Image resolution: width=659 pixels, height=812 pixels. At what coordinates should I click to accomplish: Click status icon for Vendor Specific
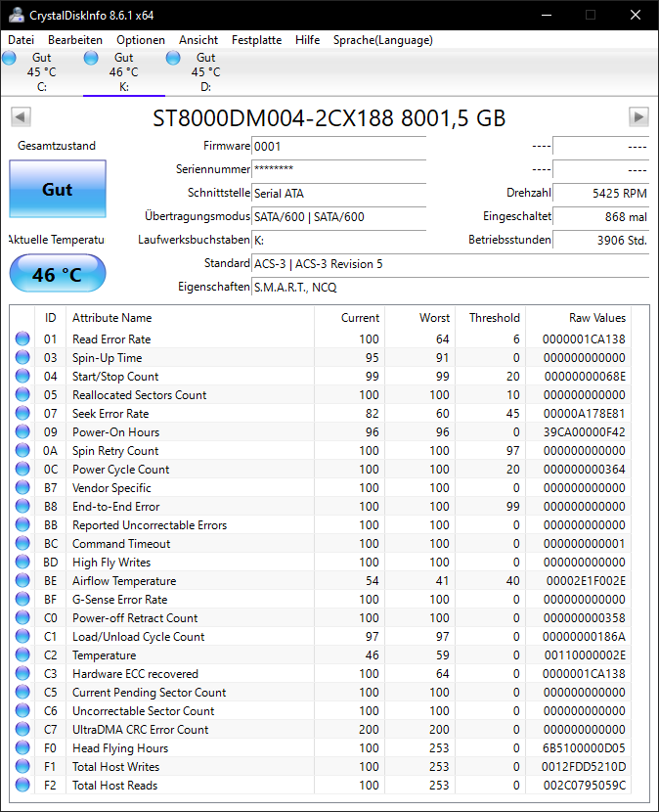click(22, 488)
